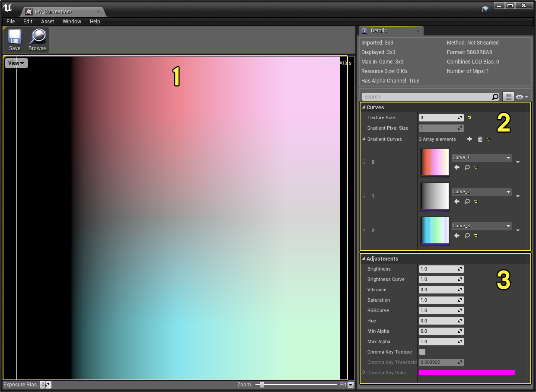Screen dimensions: 536x392
Task: Open the View button in the viewport
Action: (x=16, y=63)
